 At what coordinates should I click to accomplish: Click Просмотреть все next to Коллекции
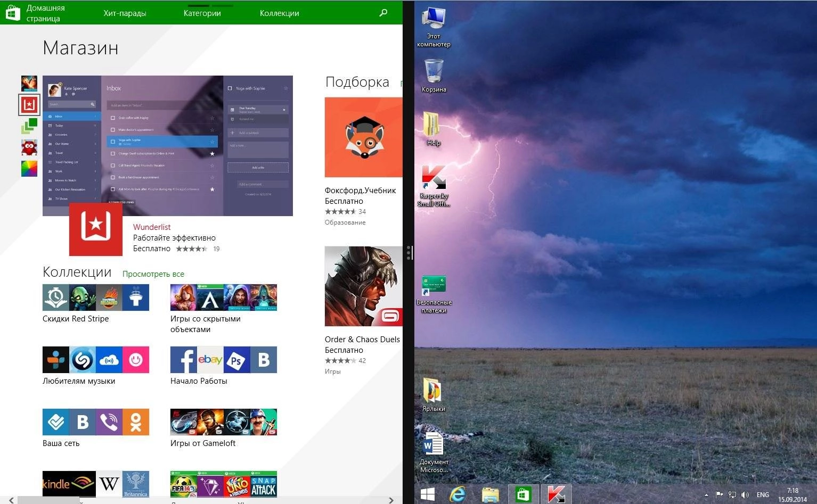(153, 274)
